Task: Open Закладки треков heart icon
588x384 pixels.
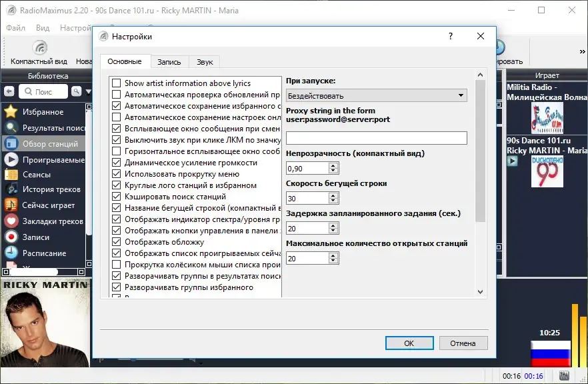Action: pyautogui.click(x=11, y=221)
